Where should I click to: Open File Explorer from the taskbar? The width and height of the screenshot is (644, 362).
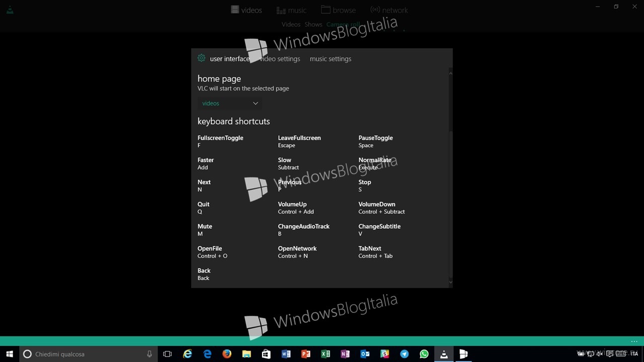pos(247,354)
